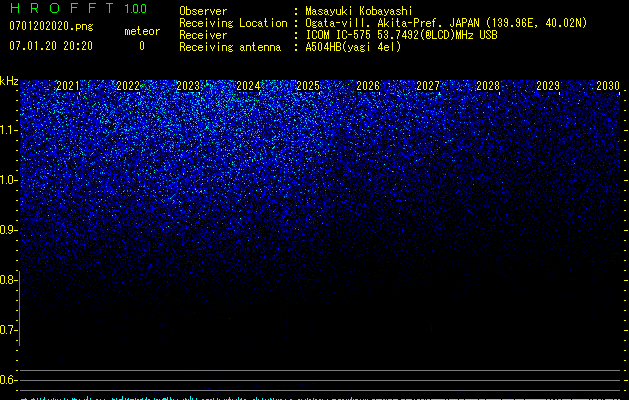Click the 0.8 frequency axis label

(8, 280)
